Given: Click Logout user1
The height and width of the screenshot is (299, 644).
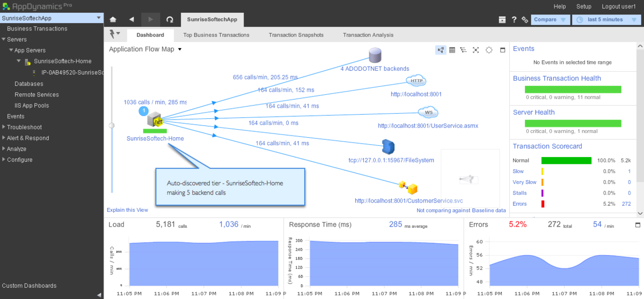Looking at the screenshot, I should (x=619, y=6).
